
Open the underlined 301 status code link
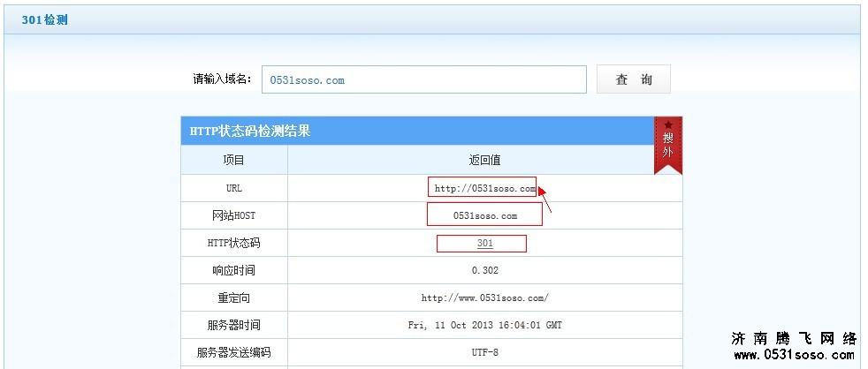(485, 244)
